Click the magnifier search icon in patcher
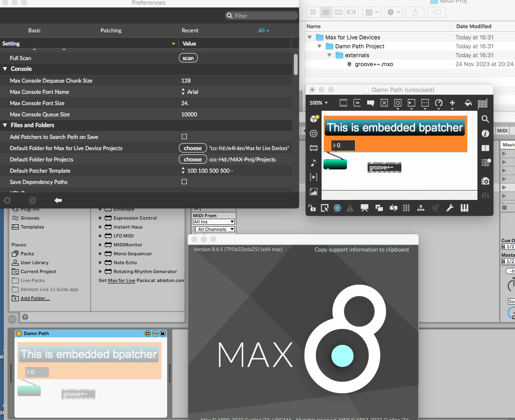The width and height of the screenshot is (515, 420). click(x=485, y=119)
